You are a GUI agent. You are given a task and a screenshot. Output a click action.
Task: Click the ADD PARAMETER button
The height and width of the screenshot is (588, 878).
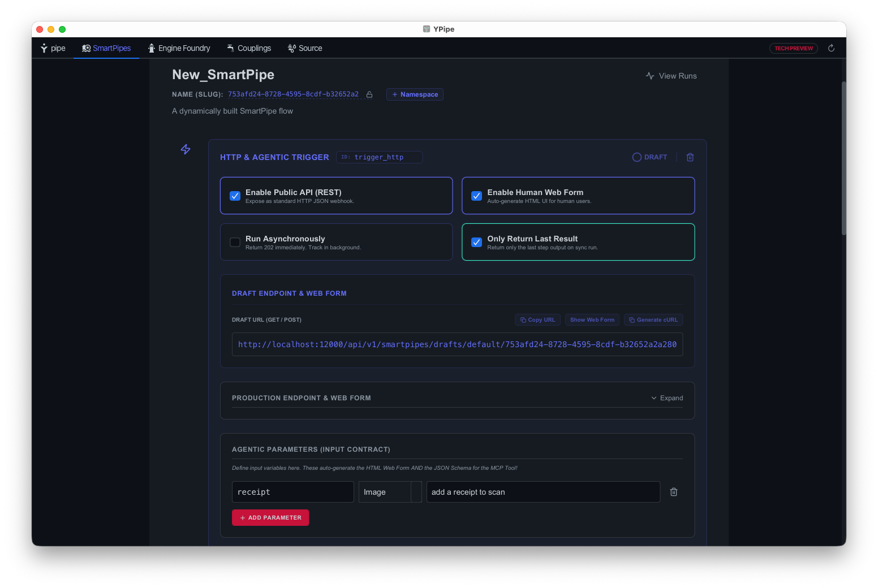point(270,518)
